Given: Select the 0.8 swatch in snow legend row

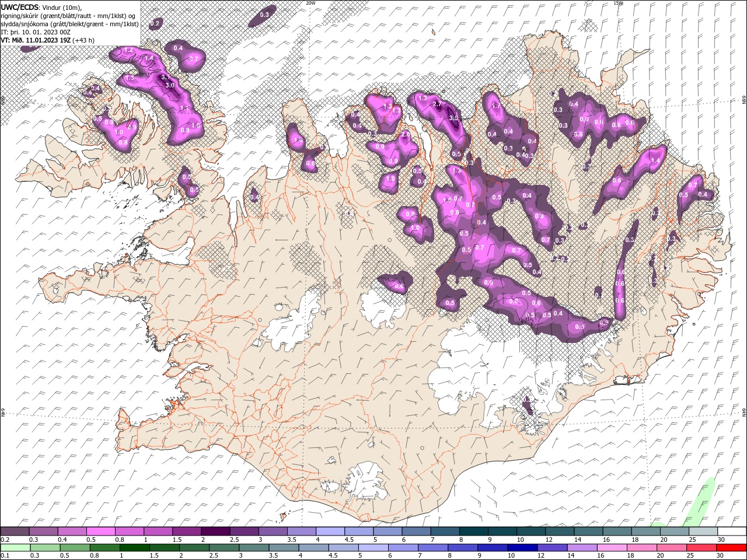Looking at the screenshot, I should coord(129,531).
